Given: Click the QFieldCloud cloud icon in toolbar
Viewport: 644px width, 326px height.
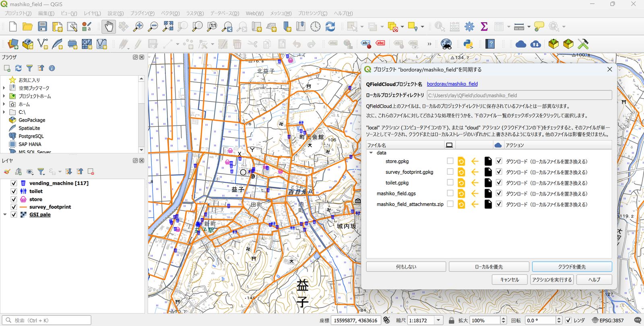Looking at the screenshot, I should (521, 43).
